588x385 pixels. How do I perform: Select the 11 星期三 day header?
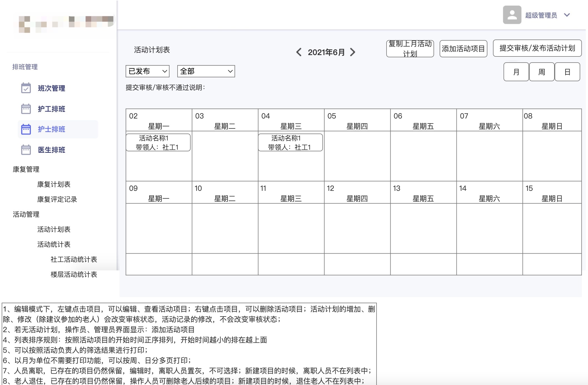(x=291, y=192)
